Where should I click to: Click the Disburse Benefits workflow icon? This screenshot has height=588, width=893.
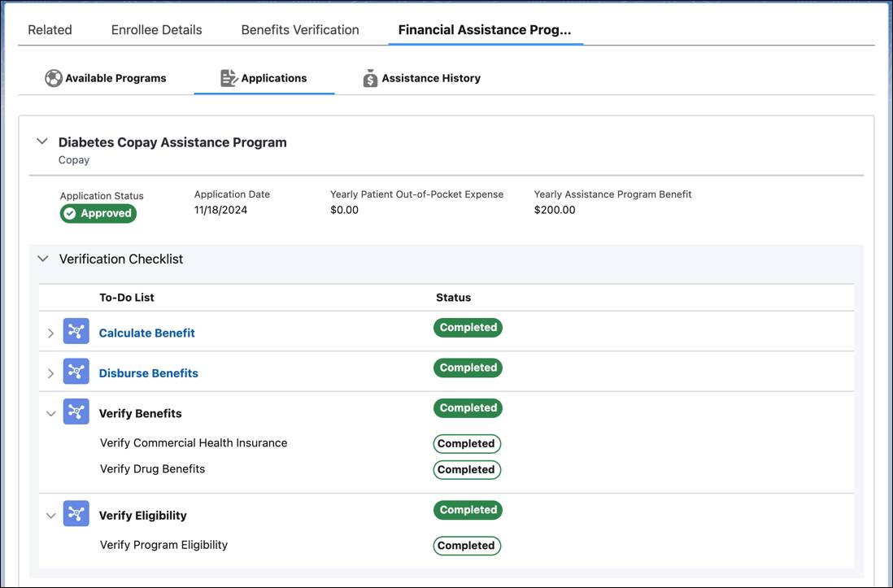coord(76,372)
